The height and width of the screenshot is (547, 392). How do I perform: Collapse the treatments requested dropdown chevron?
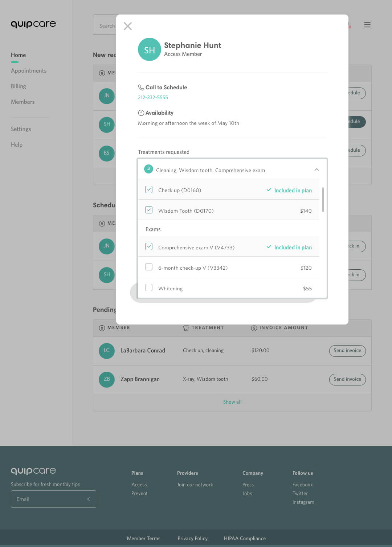(x=317, y=170)
